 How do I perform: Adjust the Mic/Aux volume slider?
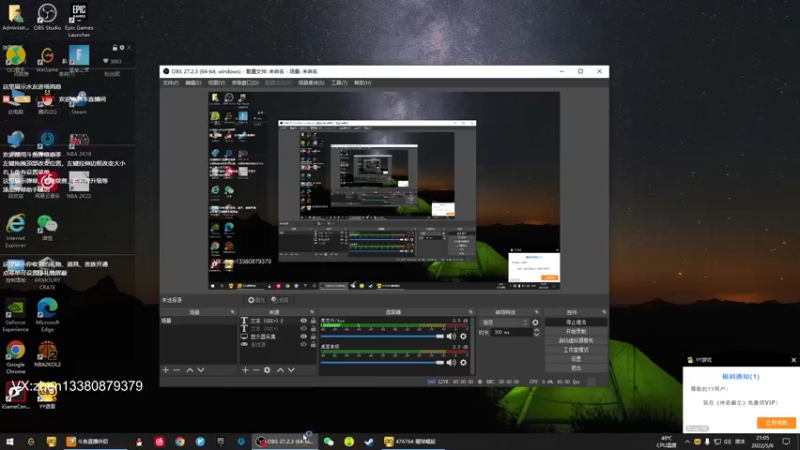[382, 336]
